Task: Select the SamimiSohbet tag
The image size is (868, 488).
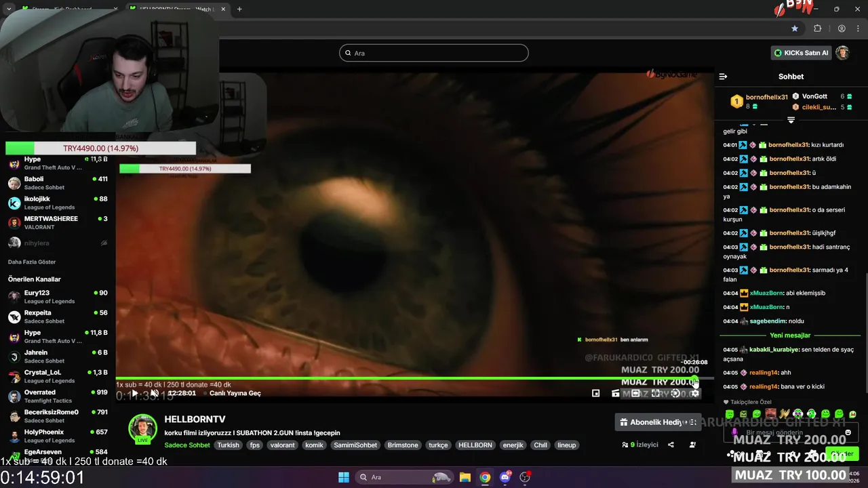Action: point(355,445)
